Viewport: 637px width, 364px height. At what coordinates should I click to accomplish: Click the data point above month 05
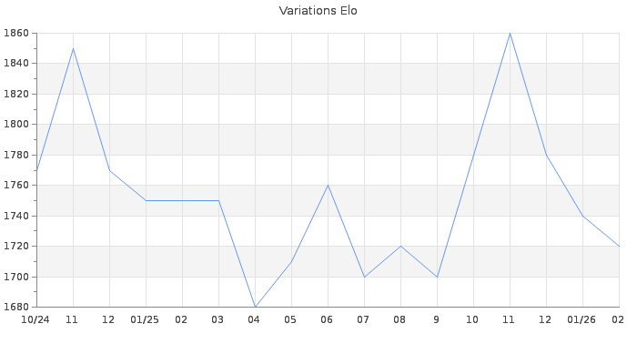(291, 261)
